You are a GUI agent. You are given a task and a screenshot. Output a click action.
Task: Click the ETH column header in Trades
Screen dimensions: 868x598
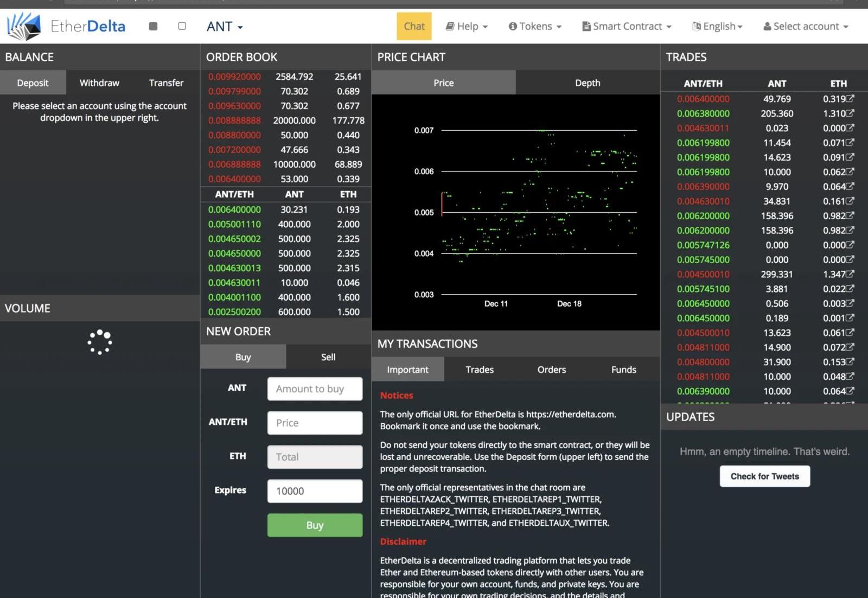[x=838, y=84]
